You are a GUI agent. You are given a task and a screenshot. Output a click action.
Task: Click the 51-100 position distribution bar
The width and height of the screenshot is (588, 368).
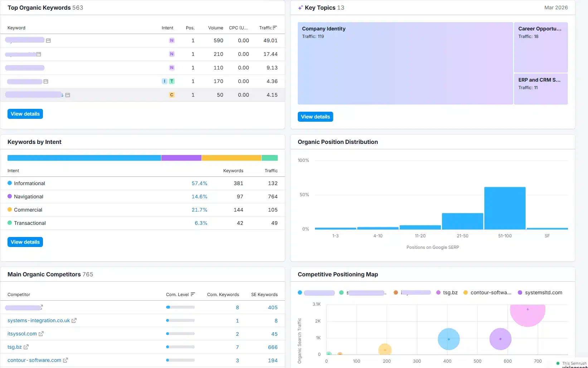coord(505,208)
